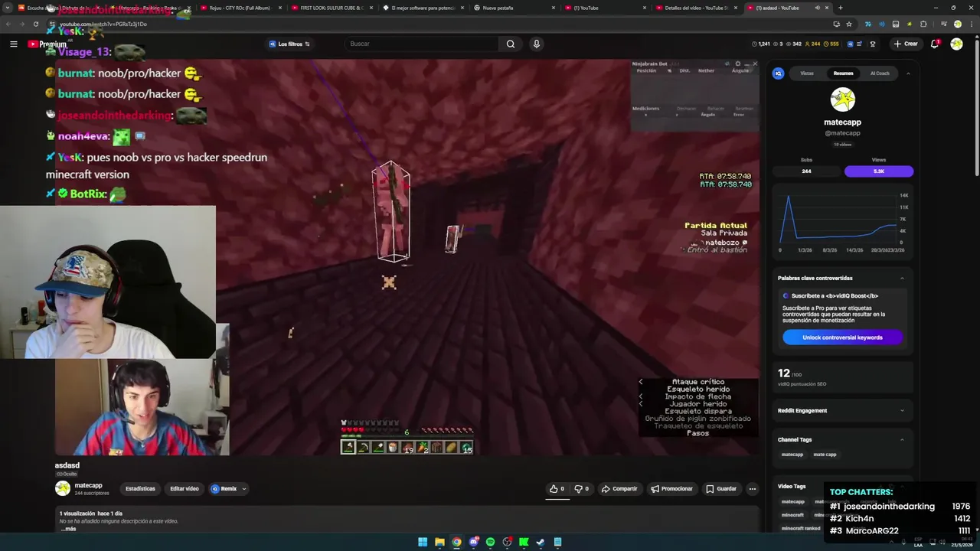Click the matecapp channel name below video
This screenshot has width=980, height=551.
pos(88,485)
